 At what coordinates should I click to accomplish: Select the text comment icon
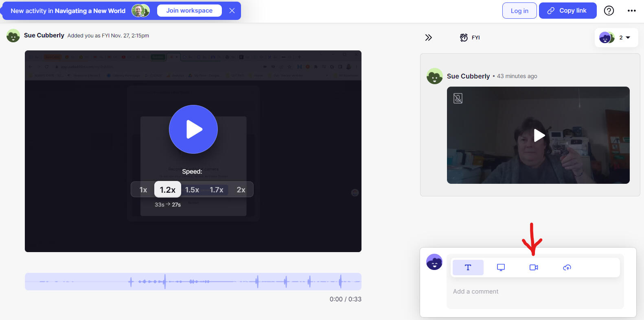tap(468, 268)
